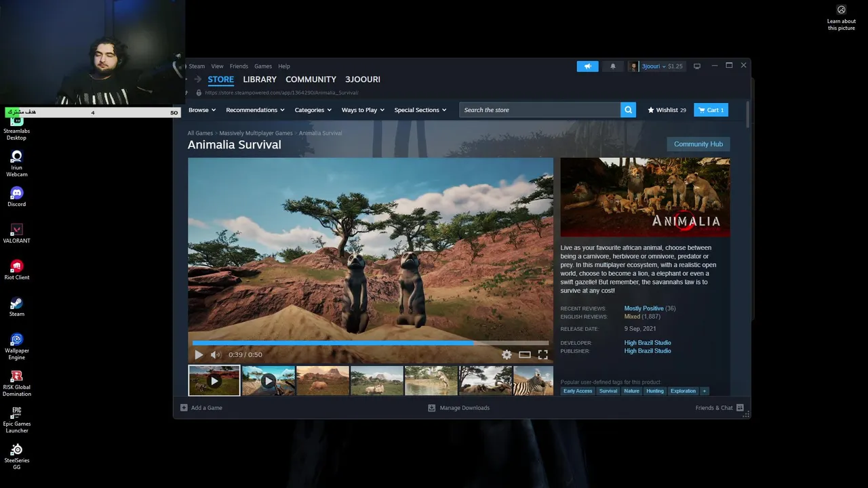The width and height of the screenshot is (868, 488).
Task: Click the Animalia capsule header image
Action: click(645, 197)
